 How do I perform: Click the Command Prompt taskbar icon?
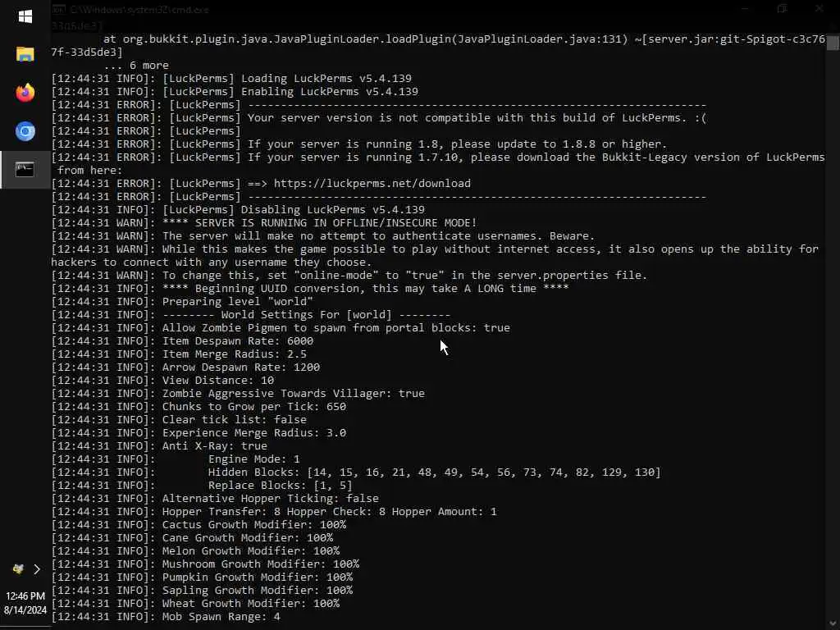(x=25, y=170)
